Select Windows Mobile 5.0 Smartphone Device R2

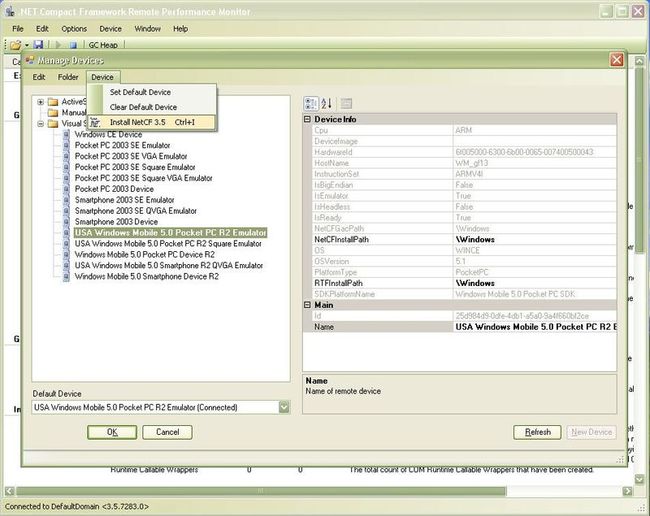(x=146, y=276)
